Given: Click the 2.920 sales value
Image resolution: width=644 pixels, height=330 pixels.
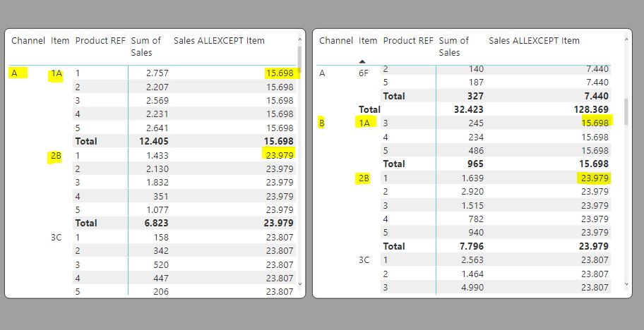Looking at the screenshot, I should click(472, 191).
